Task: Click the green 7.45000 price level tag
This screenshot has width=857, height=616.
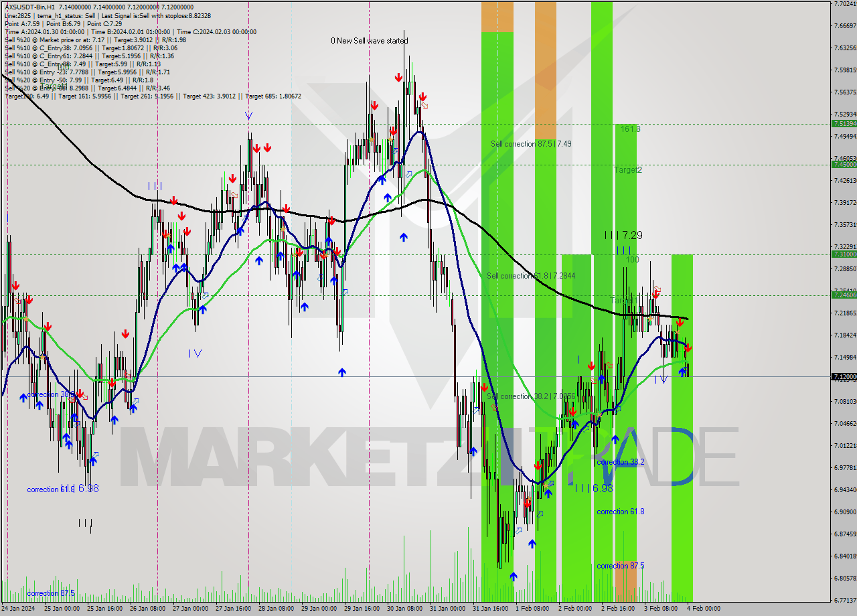Action: click(844, 164)
